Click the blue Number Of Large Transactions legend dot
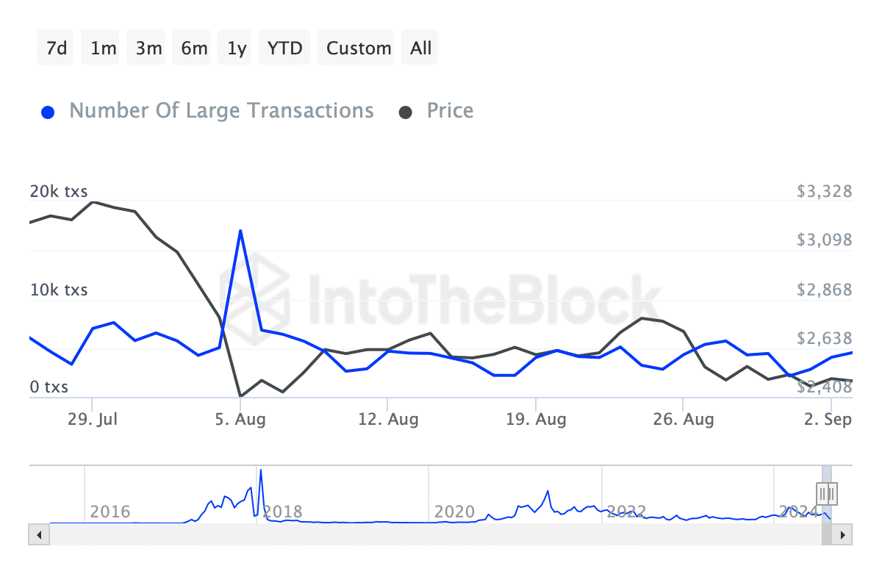The image size is (882, 588). tap(48, 112)
